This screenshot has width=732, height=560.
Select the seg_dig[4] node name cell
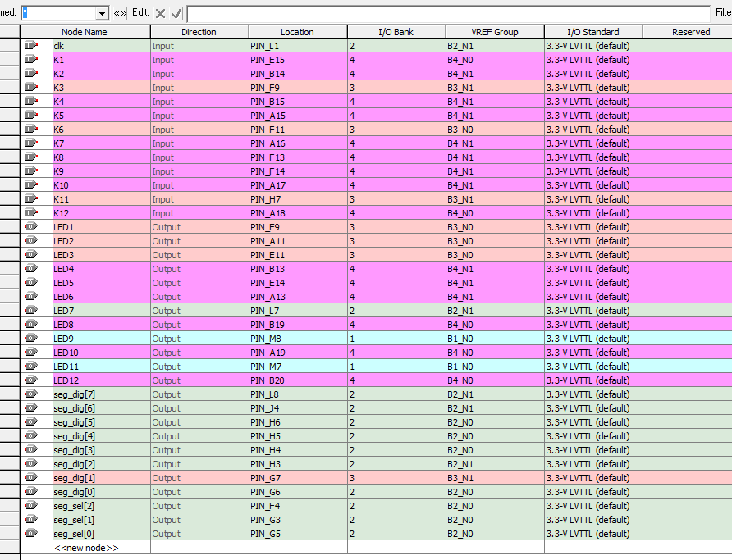[101, 436]
